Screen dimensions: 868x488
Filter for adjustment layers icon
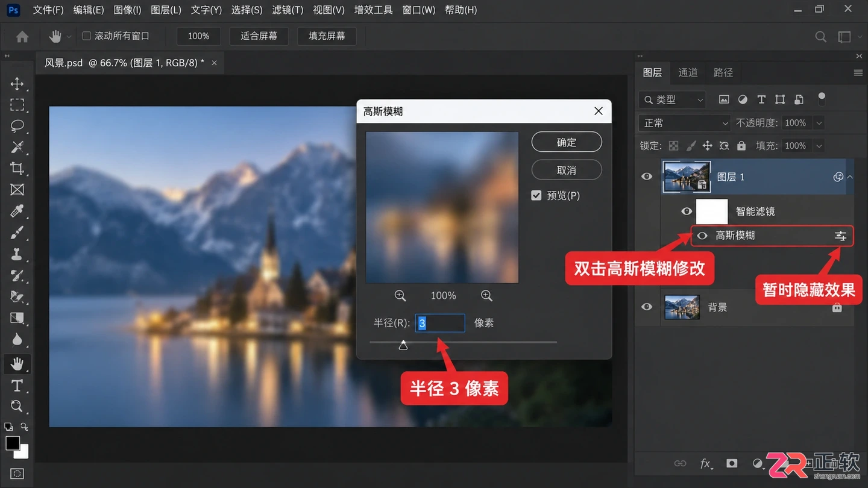743,99
